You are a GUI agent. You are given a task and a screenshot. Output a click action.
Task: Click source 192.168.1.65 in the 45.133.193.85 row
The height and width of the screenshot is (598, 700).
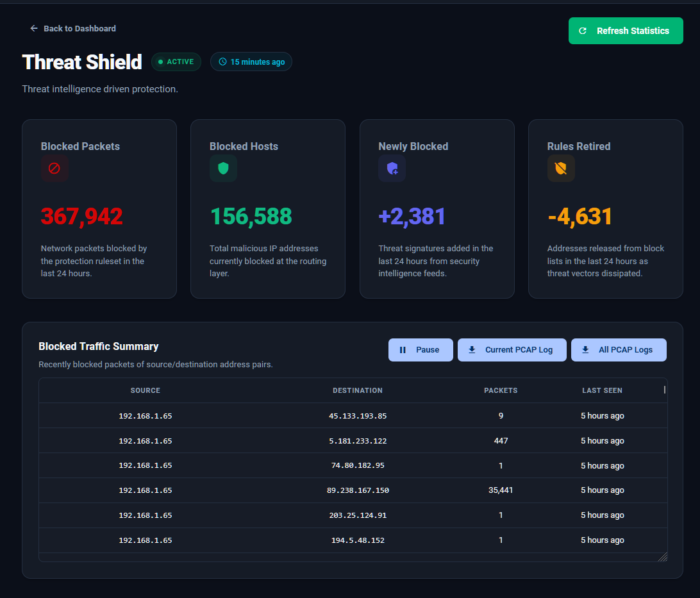click(x=145, y=416)
